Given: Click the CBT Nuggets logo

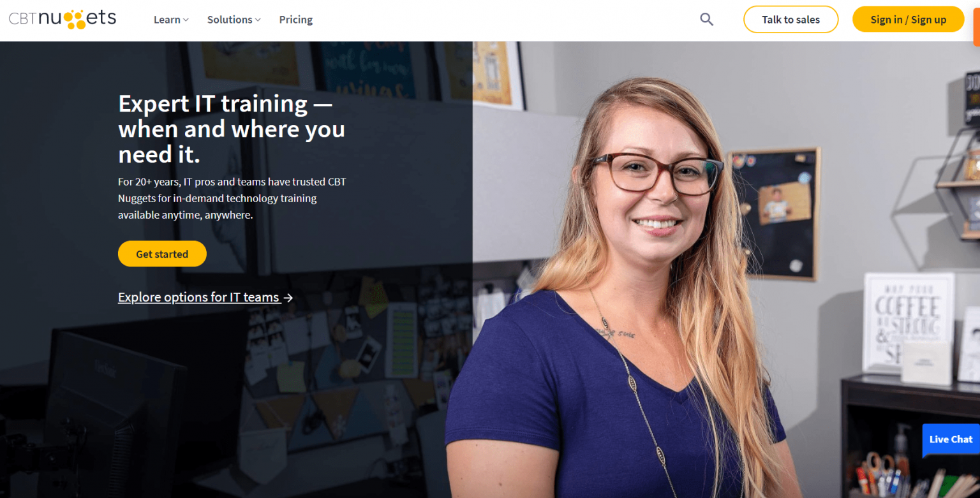Looking at the screenshot, I should (63, 19).
